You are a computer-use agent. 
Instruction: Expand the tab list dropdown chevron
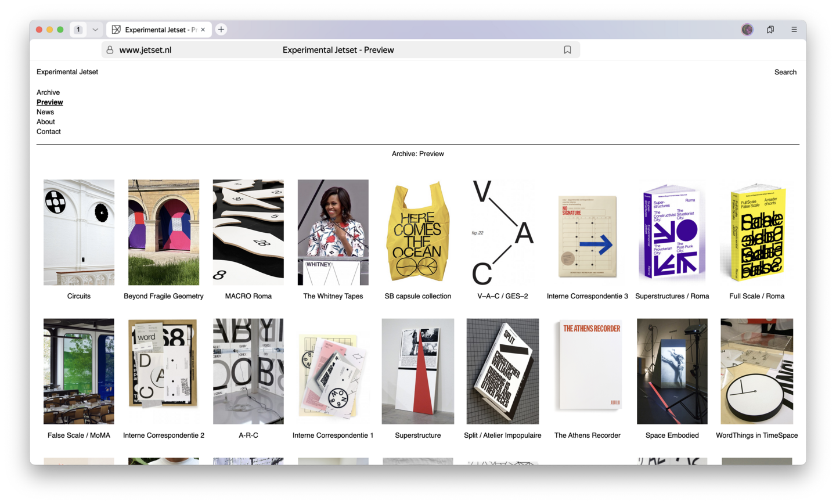95,30
